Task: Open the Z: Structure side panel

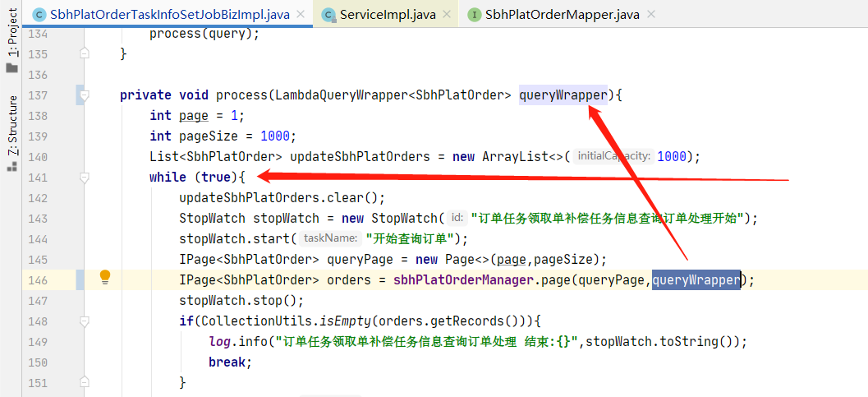Action: 11,126
